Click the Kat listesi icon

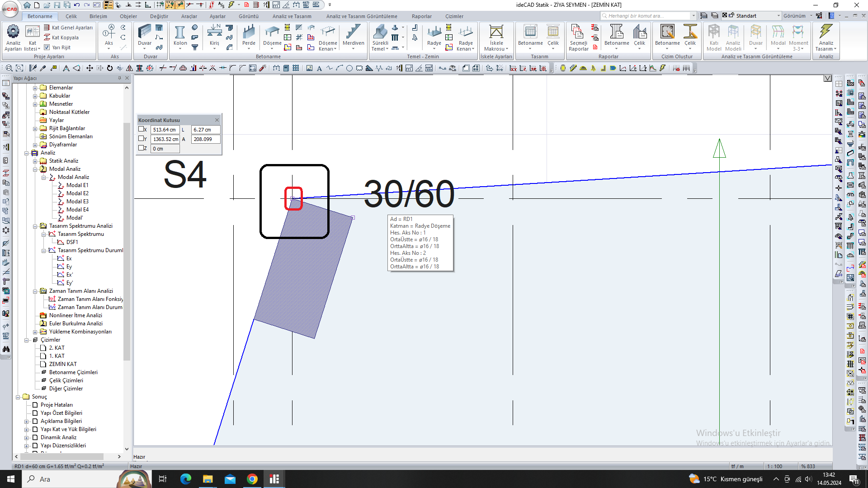[32, 32]
